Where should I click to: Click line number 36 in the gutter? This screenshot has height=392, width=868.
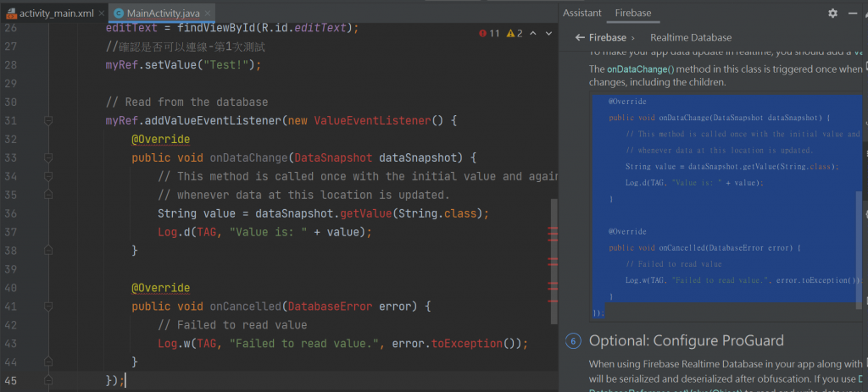tap(10, 213)
